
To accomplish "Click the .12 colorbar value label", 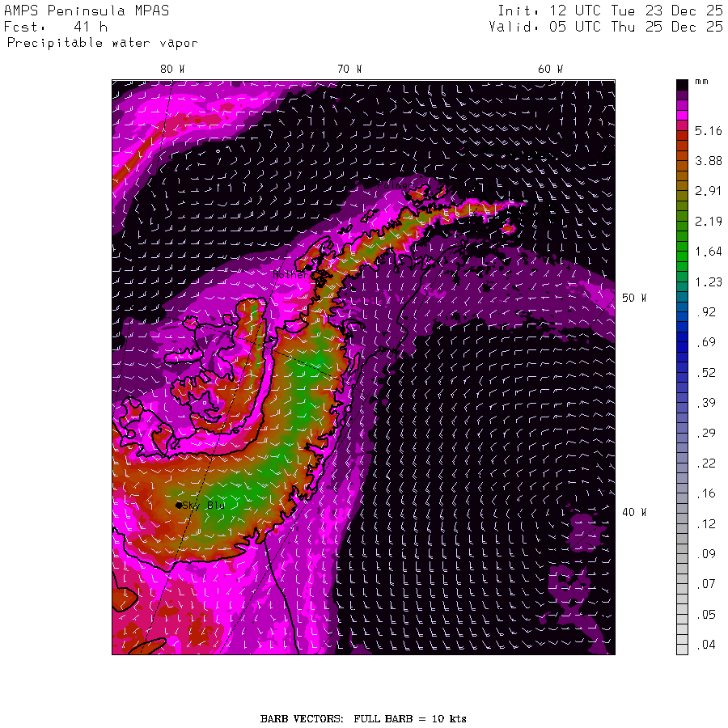I will tap(706, 524).
